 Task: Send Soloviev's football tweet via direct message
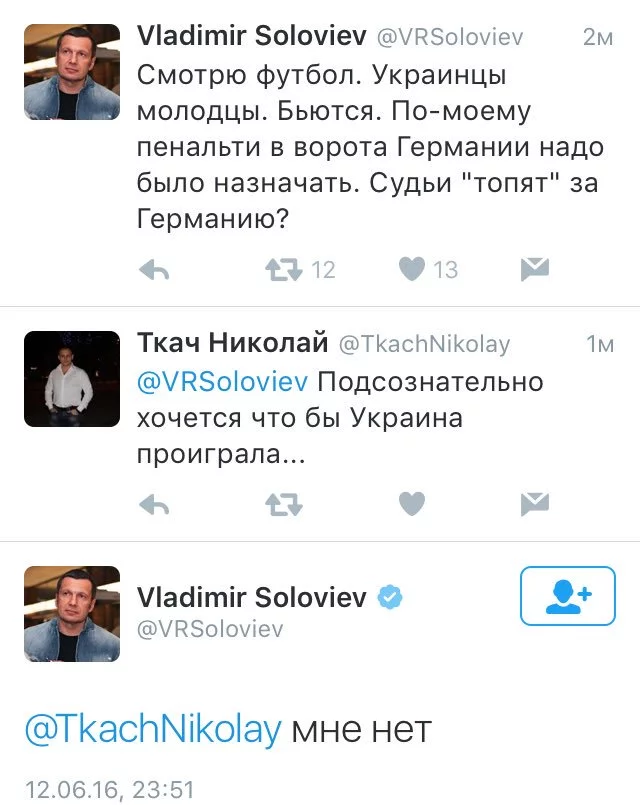535,269
